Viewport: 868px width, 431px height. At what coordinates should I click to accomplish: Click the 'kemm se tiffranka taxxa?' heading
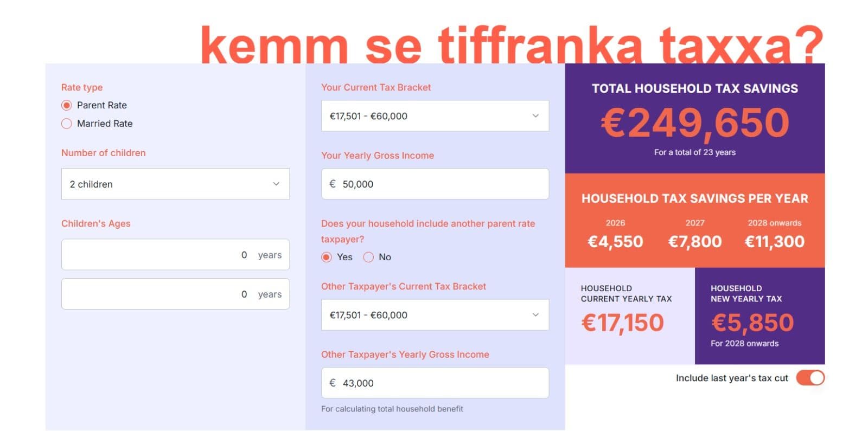[513, 44]
